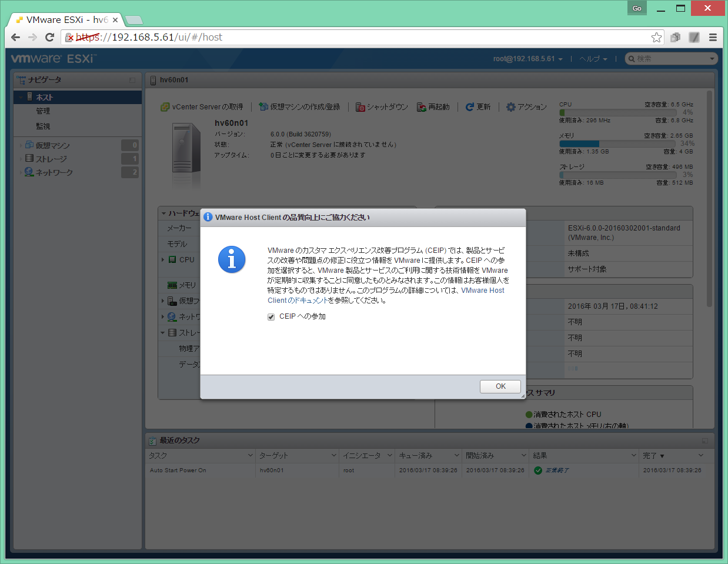This screenshot has width=728, height=564.
Task: Open タスク column dropdown arrow
Action: pos(251,456)
